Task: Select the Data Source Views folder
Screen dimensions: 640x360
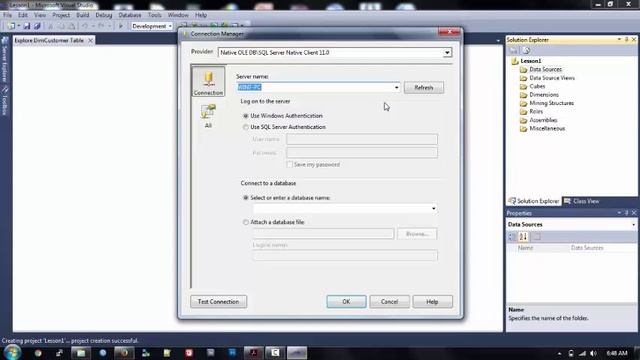Action: point(552,78)
